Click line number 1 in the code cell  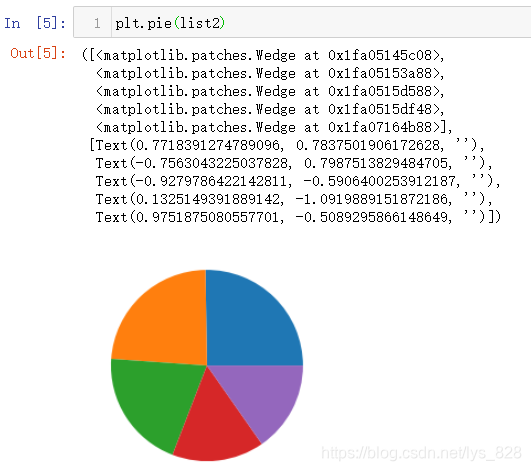97,23
